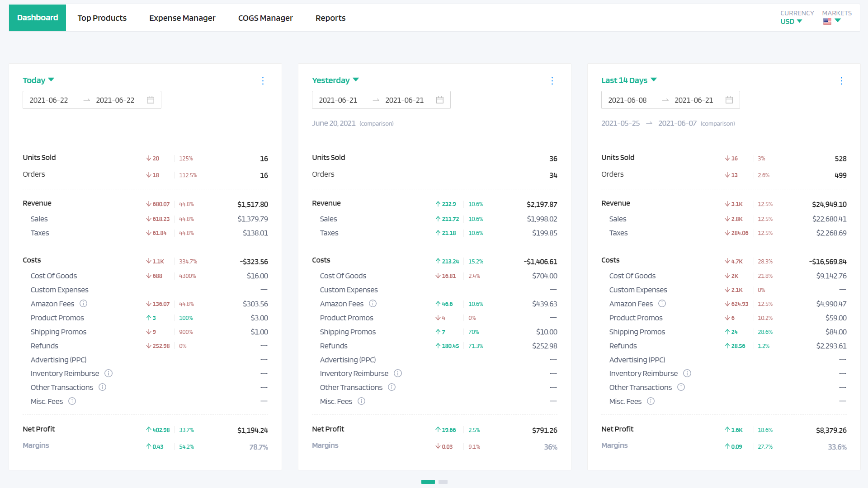Select the Reports tab
Viewport: 868px width, 488px height.
330,17
